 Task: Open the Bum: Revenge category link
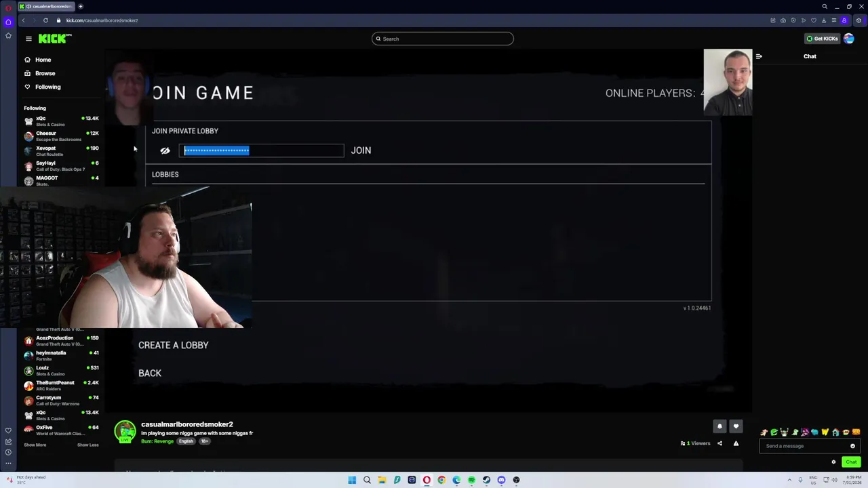point(157,441)
